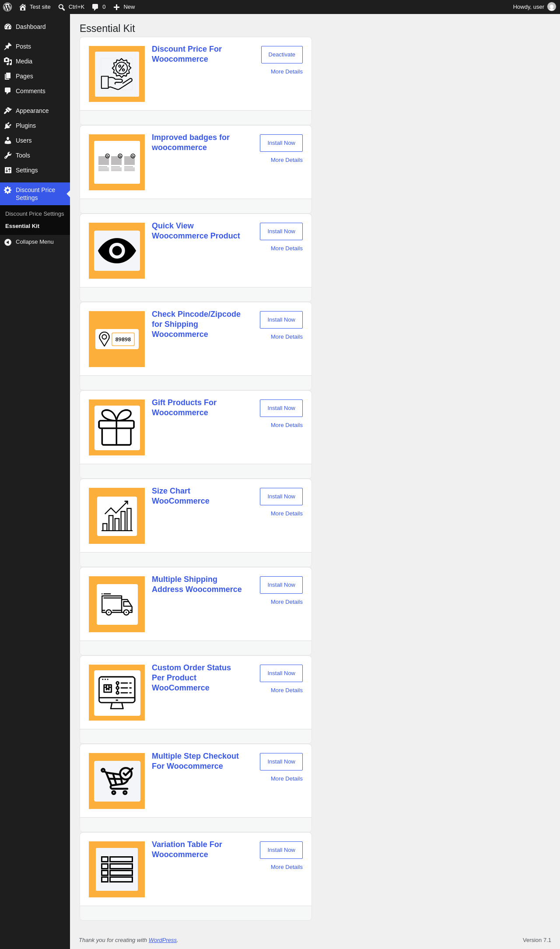Install Improved badges for woocommerce
Viewport: 560px width, 949px height.
pos(281,143)
